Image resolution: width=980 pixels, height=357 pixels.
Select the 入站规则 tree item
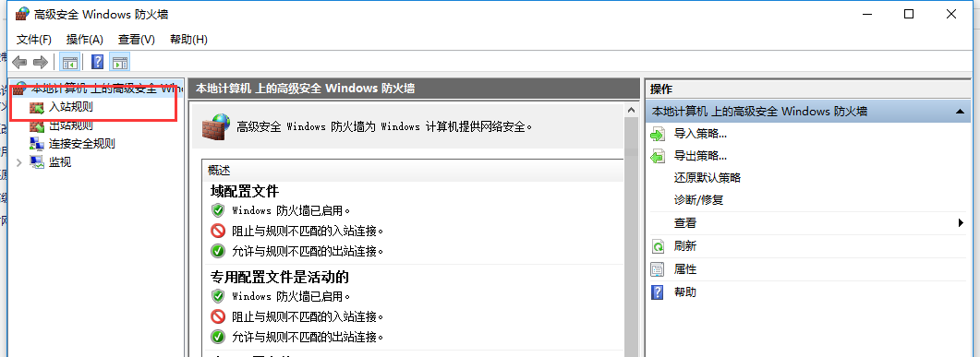point(71,107)
